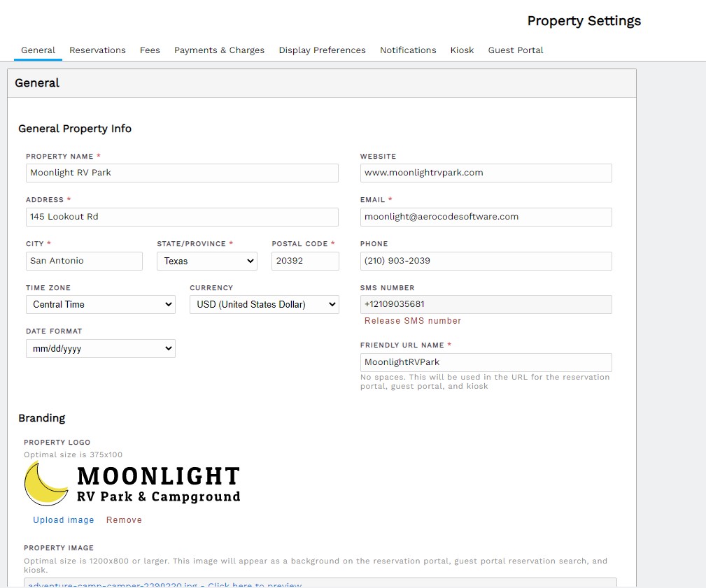The width and height of the screenshot is (706, 588).
Task: Open the Kiosk tab
Action: pyautogui.click(x=462, y=50)
